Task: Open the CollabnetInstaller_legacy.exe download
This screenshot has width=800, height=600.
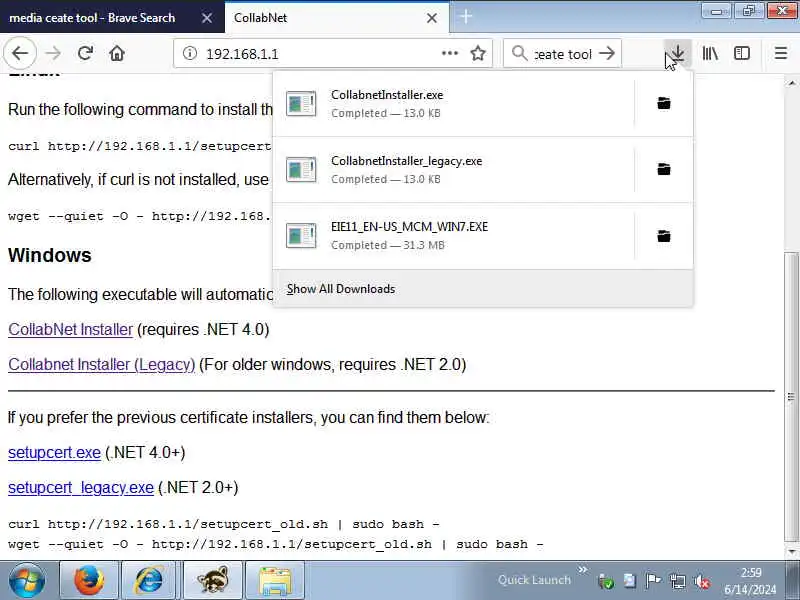Action: pos(454,169)
